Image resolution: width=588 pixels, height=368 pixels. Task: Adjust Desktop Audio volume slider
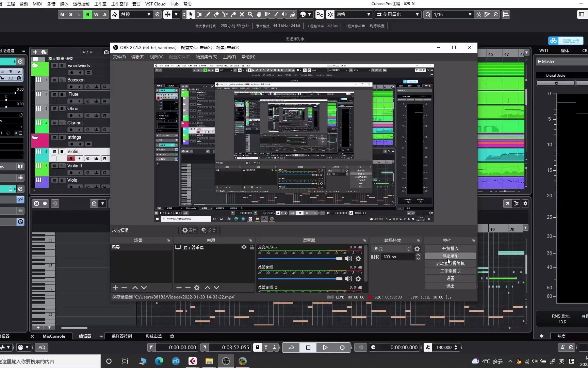coord(300,279)
